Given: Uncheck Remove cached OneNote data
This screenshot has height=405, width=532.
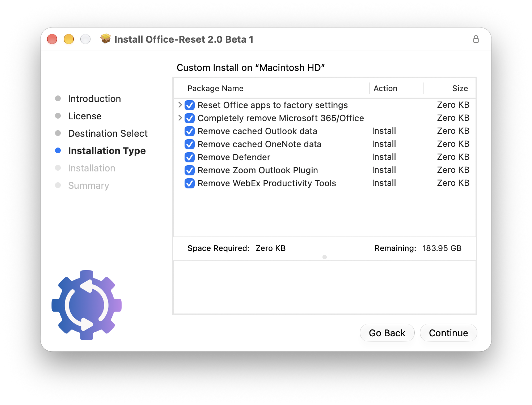Looking at the screenshot, I should 190,144.
